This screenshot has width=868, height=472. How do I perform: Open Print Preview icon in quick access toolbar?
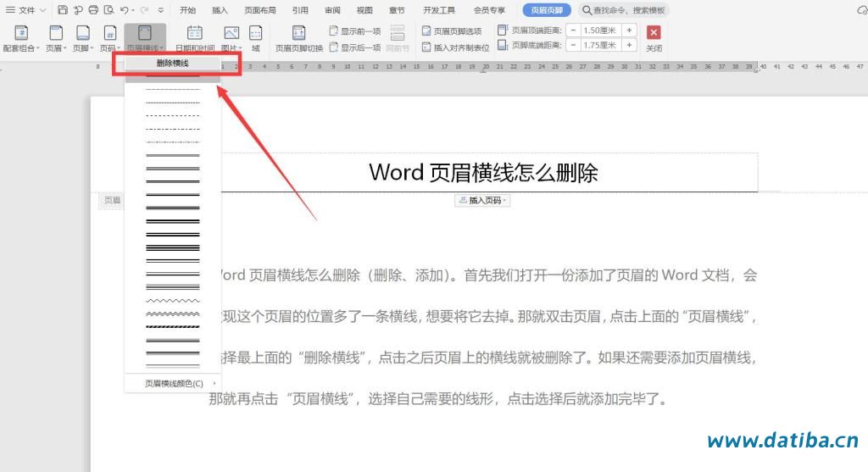point(109,10)
